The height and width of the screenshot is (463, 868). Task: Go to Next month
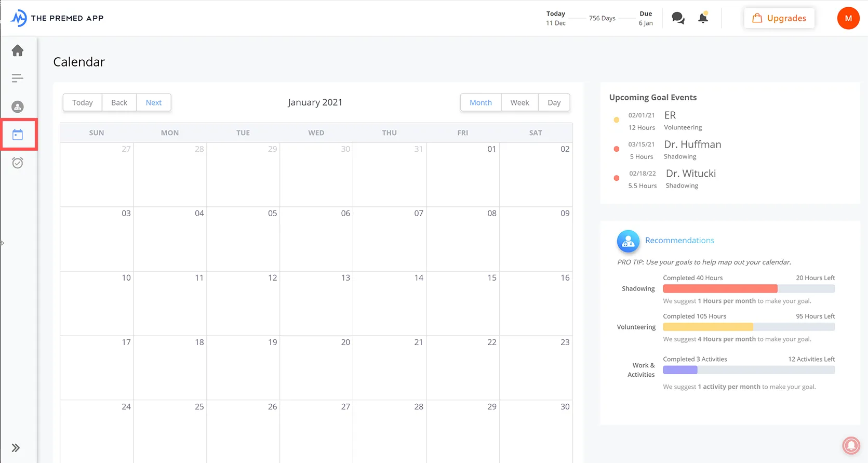(x=154, y=102)
